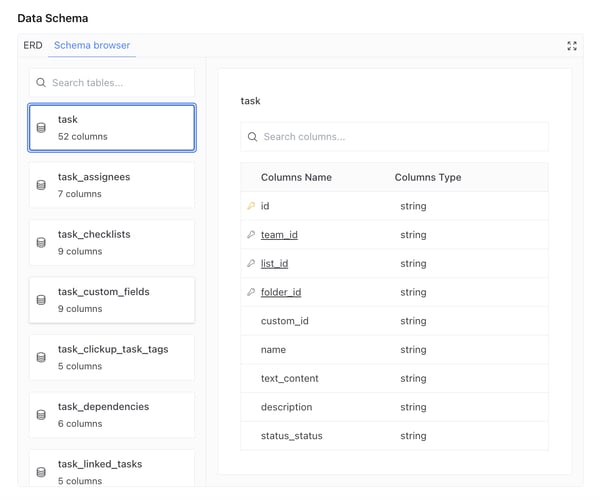The height and width of the screenshot is (501, 600).
Task: Click the key icon next to id
Action: [x=251, y=206]
